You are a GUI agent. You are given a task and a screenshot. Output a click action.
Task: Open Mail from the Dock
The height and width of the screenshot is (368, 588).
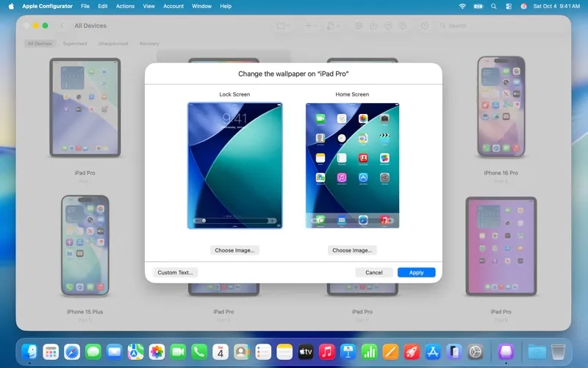tap(115, 353)
